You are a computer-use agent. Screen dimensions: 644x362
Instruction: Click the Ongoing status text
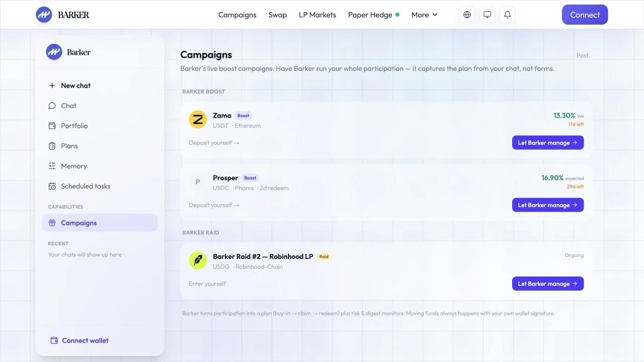pyautogui.click(x=574, y=255)
